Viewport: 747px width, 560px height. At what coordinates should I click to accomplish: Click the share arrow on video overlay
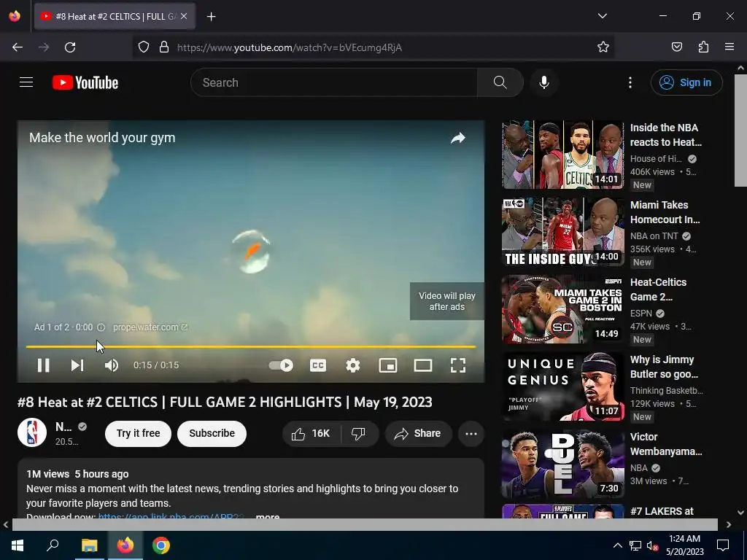[458, 138]
